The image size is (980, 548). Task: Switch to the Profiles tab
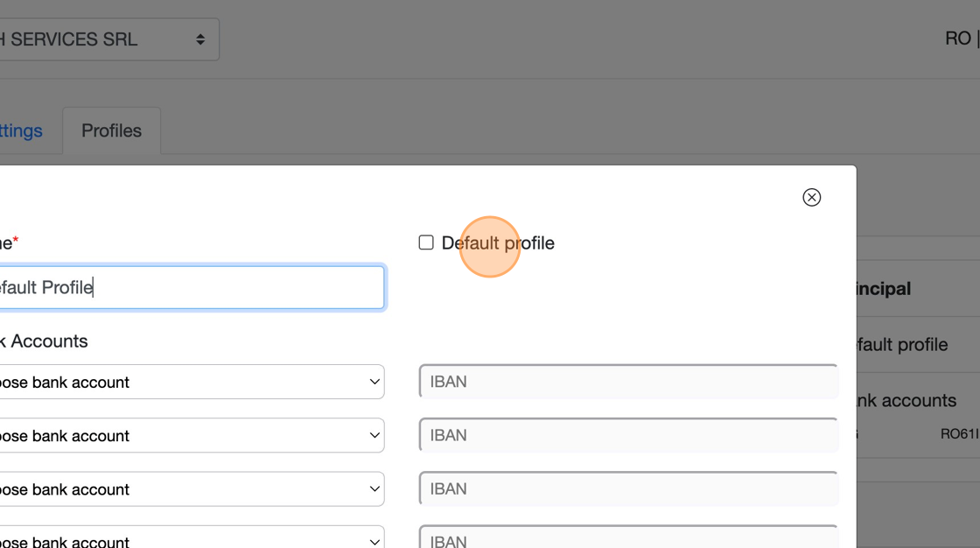coord(111,130)
